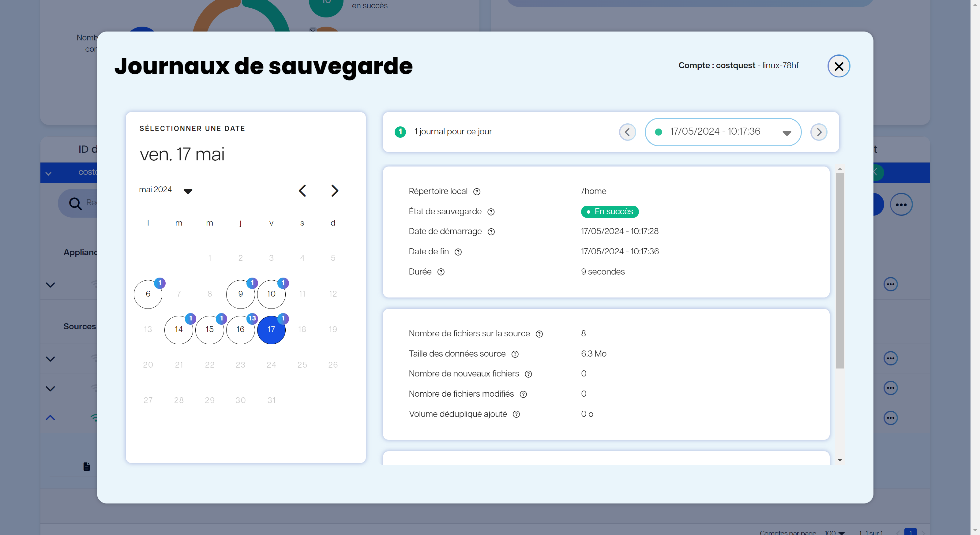Click the 6.3 Mo source size value
This screenshot has height=535, width=980.
point(593,354)
